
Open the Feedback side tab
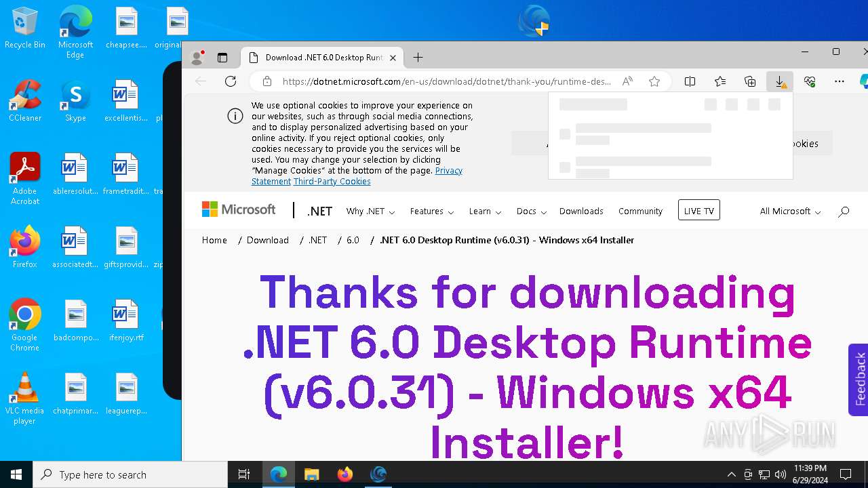pyautogui.click(x=859, y=380)
